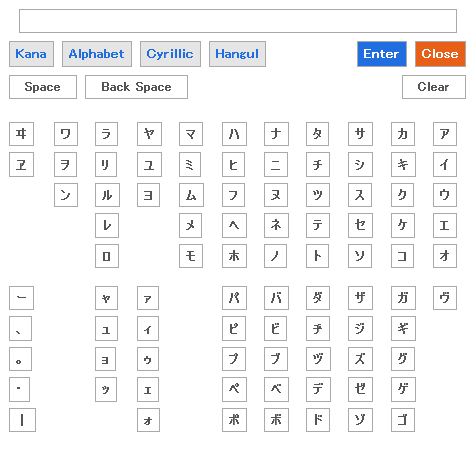
Task: Tap the ゴ katakana key
Action: (403, 420)
